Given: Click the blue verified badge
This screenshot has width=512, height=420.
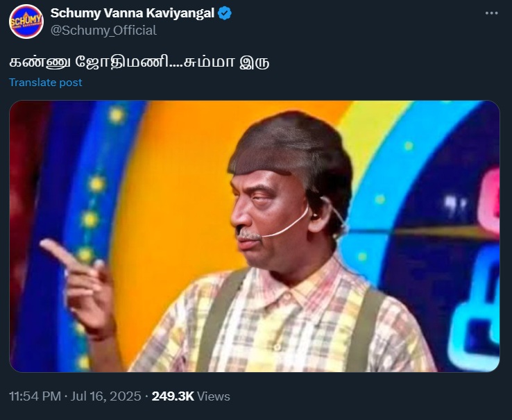Looking at the screenshot, I should [x=225, y=13].
